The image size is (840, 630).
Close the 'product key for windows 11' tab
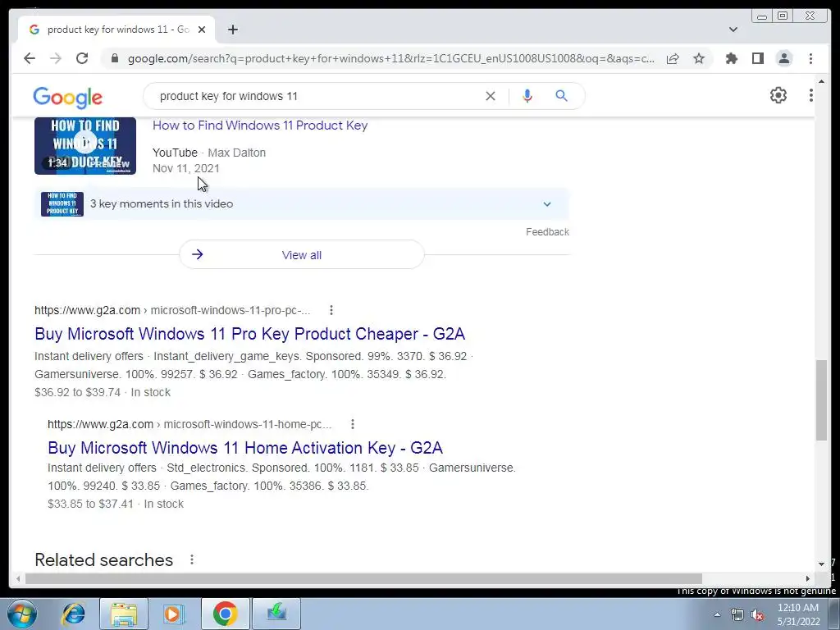(x=202, y=30)
